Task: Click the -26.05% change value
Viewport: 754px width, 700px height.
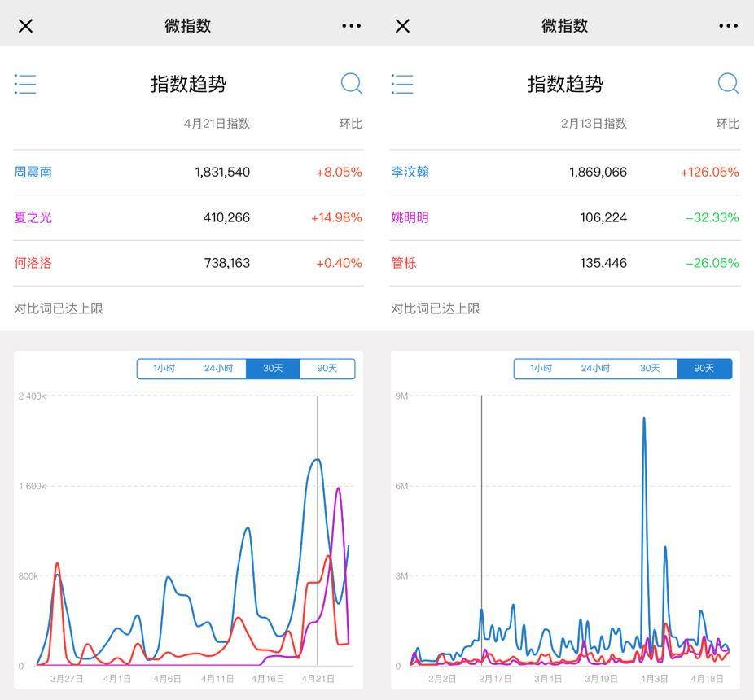Action: point(712,263)
